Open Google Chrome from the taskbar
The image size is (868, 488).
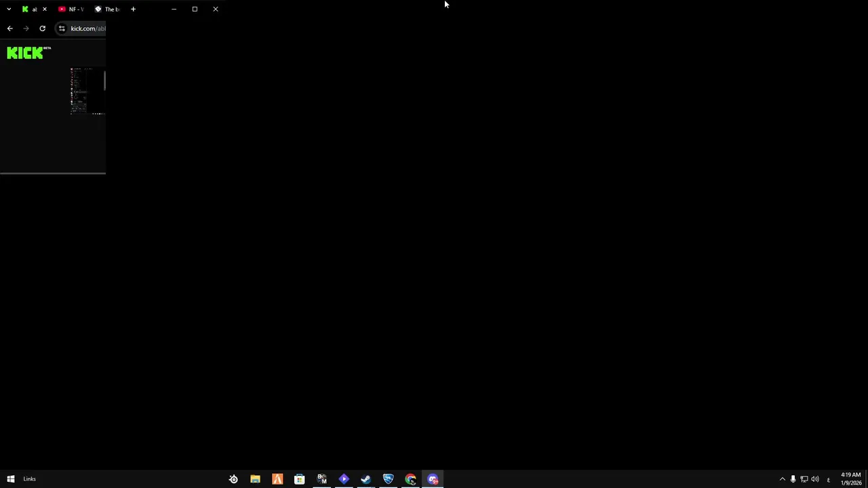[410, 479]
